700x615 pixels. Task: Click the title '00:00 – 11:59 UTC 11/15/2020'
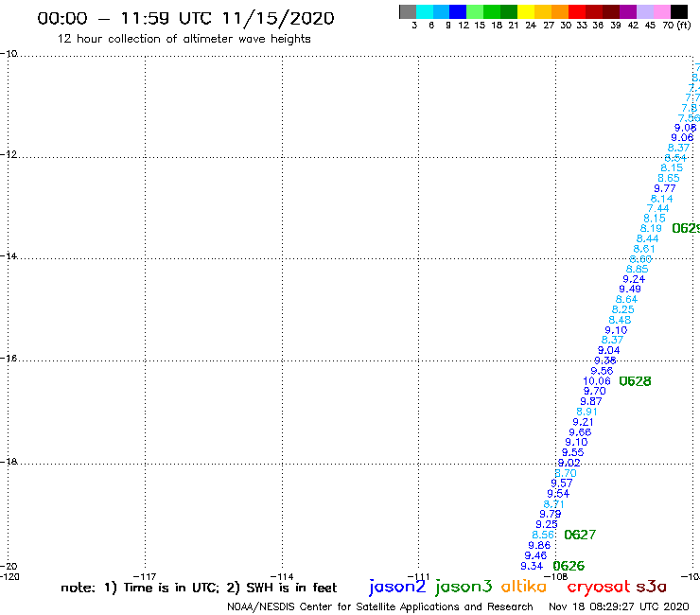[x=185, y=19]
